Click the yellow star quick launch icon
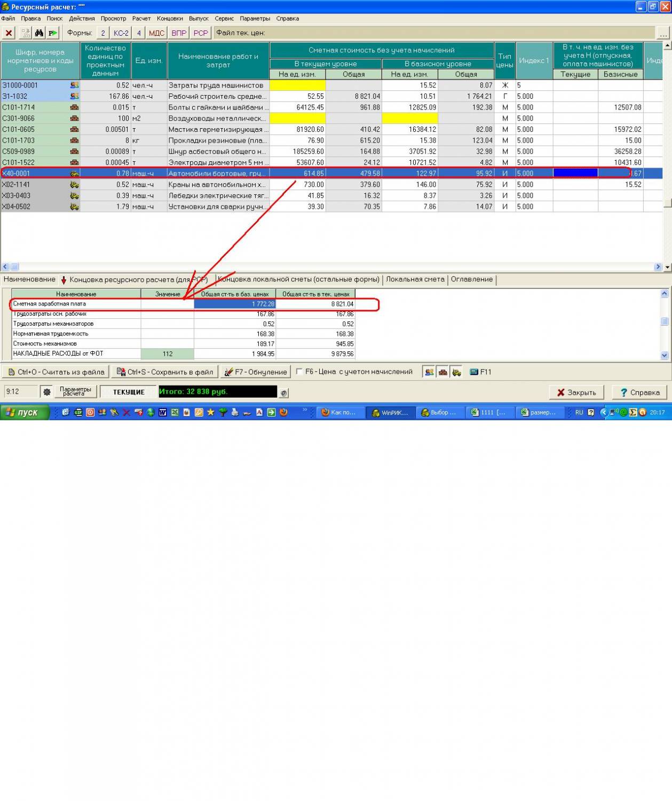 (211, 412)
